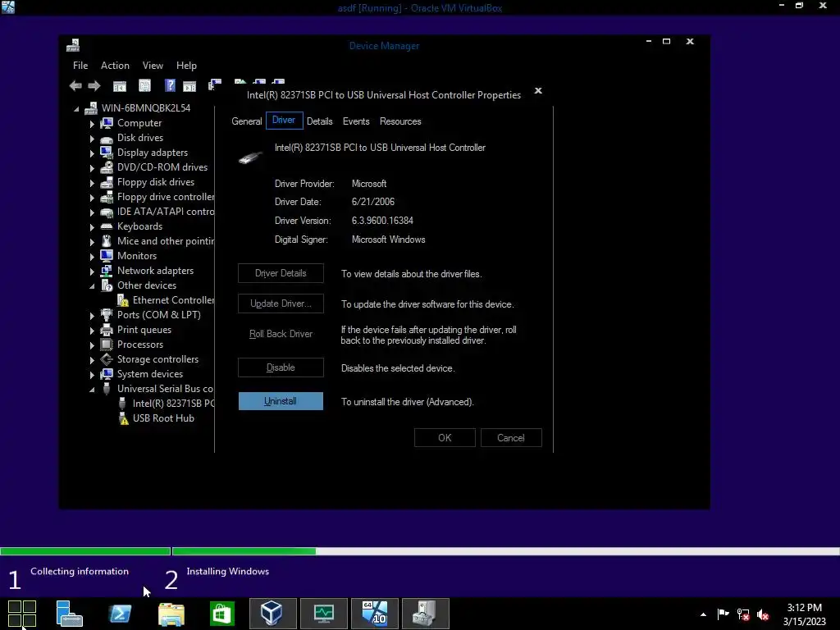
Task: Select the Processors chip icon
Action: point(107,345)
